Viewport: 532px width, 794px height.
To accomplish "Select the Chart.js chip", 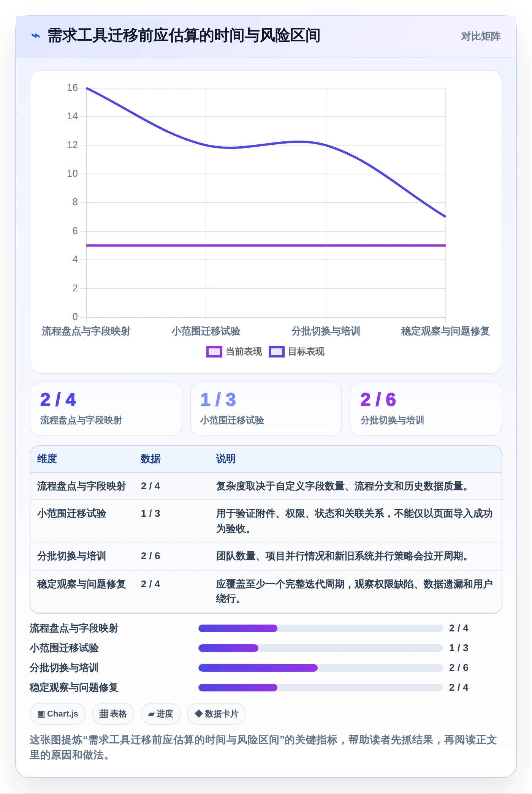I will point(58,714).
